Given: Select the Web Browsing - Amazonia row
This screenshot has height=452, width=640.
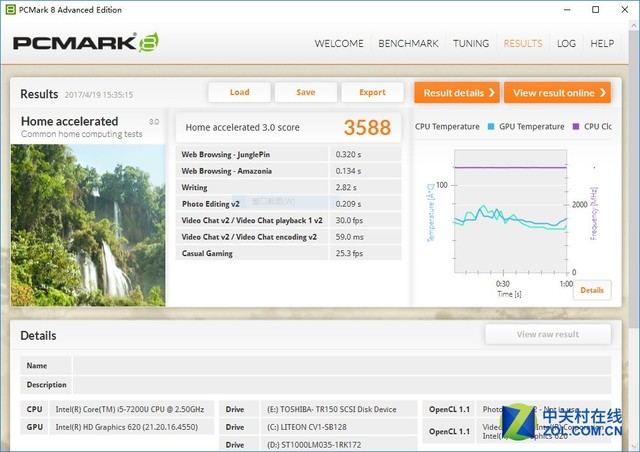Looking at the screenshot, I should tap(288, 171).
